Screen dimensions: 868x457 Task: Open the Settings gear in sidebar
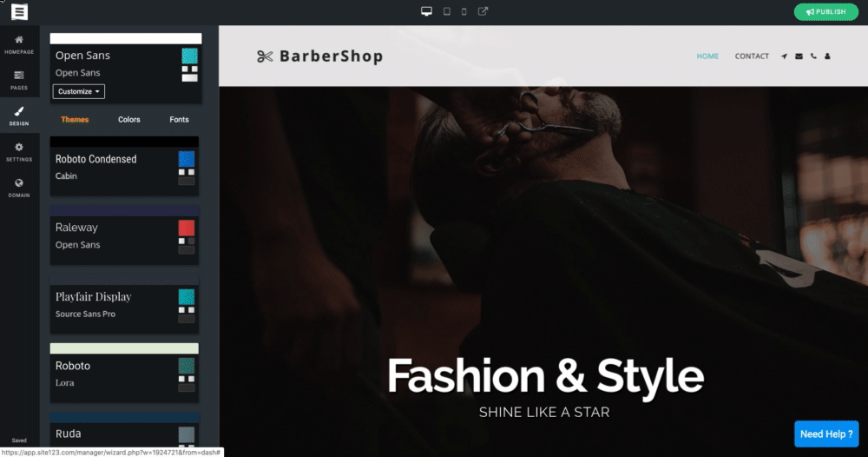click(19, 148)
